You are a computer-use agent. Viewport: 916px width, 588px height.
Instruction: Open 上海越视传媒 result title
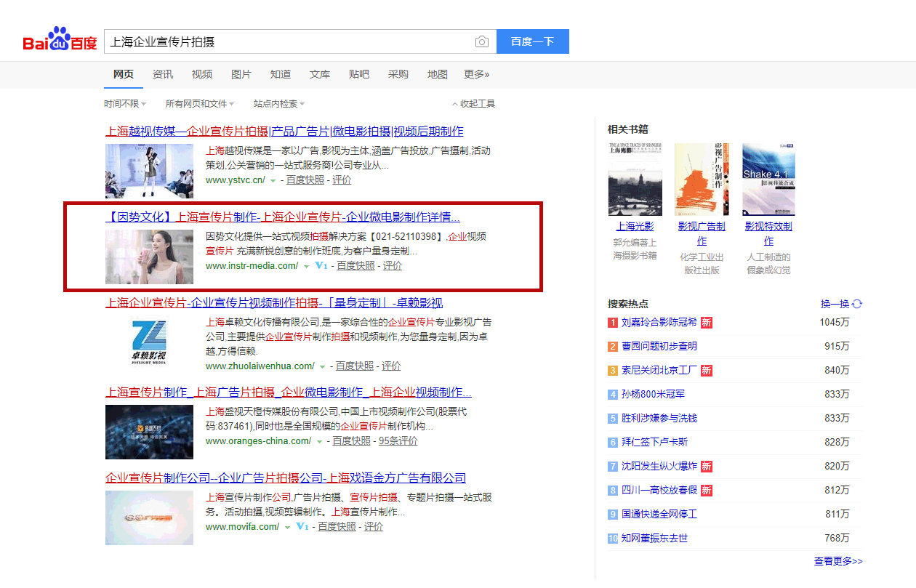point(284,132)
